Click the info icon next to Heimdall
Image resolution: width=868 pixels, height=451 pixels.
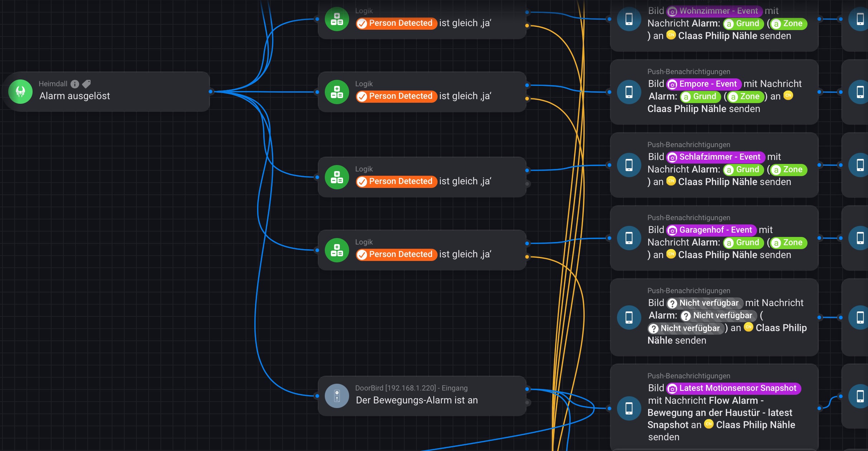pos(74,84)
